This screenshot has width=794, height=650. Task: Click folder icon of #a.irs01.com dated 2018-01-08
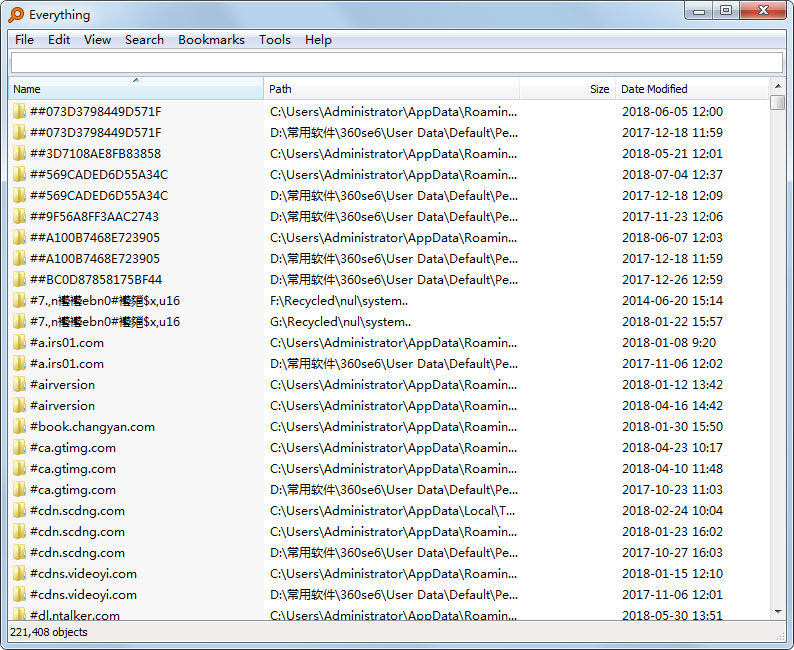coord(19,343)
